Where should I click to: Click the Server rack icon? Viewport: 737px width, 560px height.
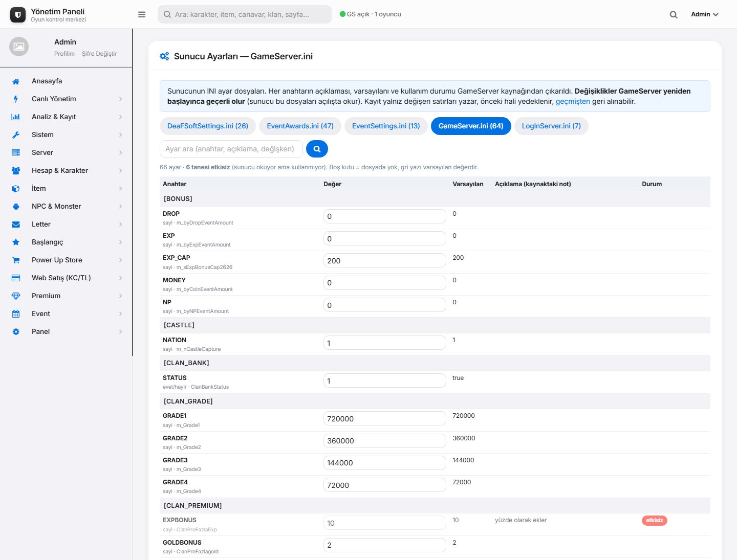pos(16,153)
